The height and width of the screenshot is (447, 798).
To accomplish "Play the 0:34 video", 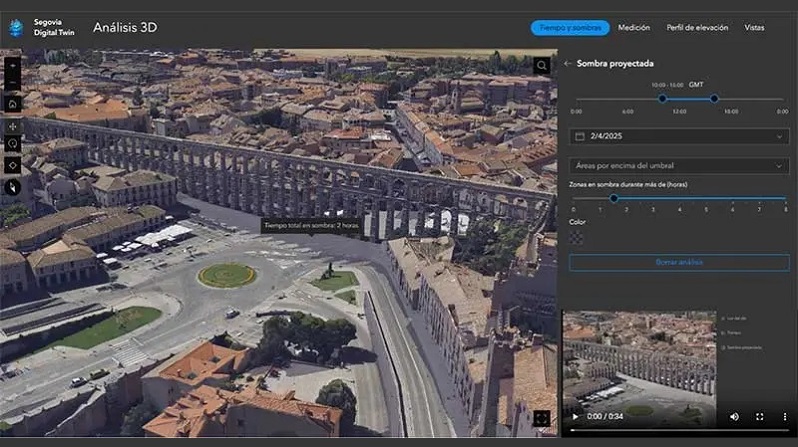I will [x=575, y=416].
